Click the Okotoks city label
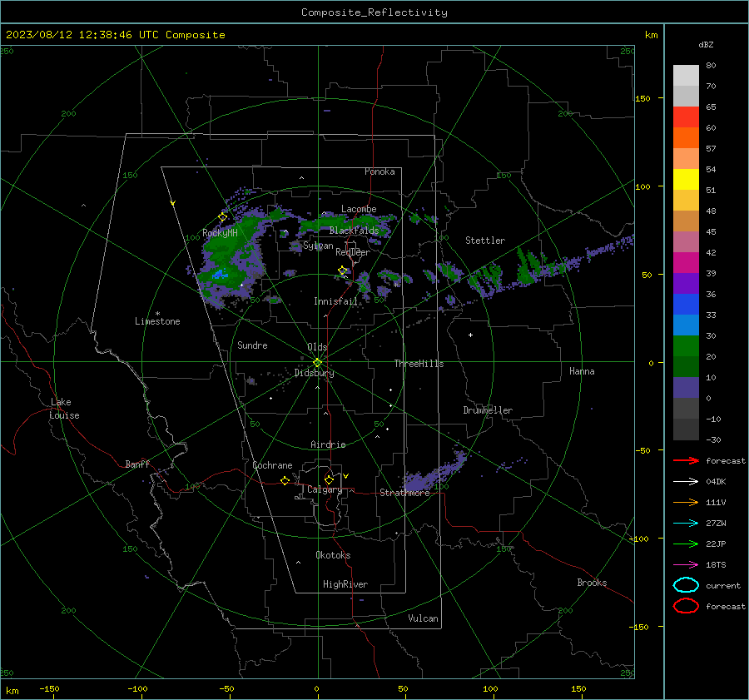The image size is (749, 700). [333, 555]
